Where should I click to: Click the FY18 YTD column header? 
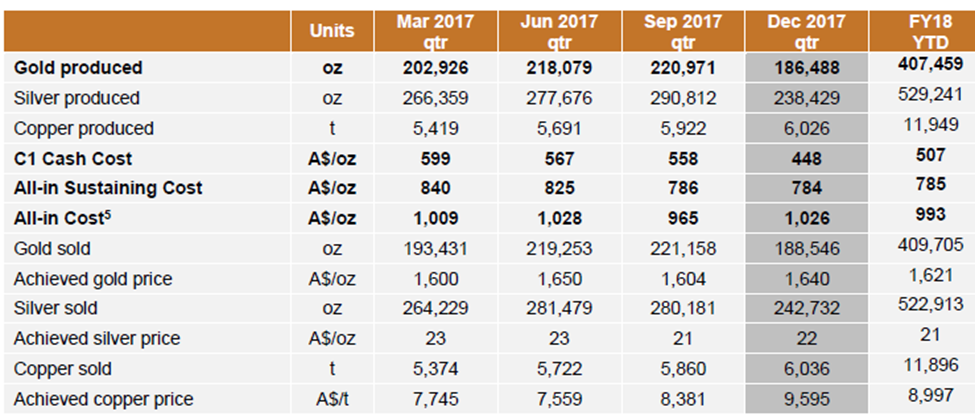(x=930, y=31)
